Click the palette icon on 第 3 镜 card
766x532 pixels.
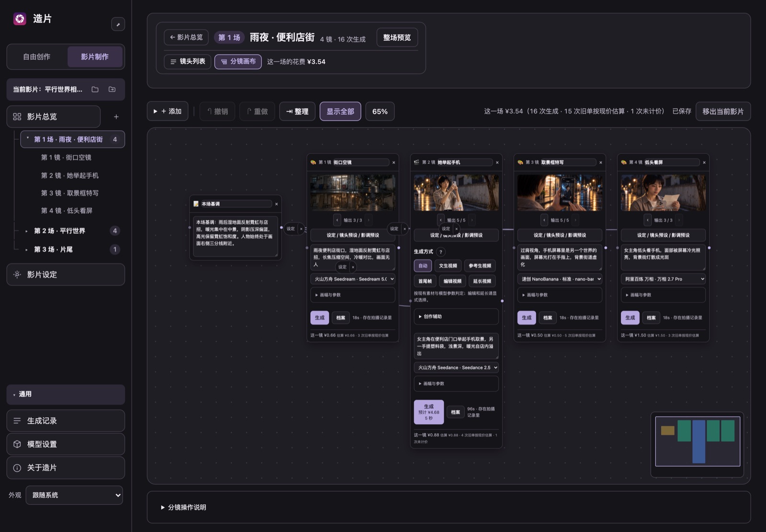pyautogui.click(x=520, y=162)
